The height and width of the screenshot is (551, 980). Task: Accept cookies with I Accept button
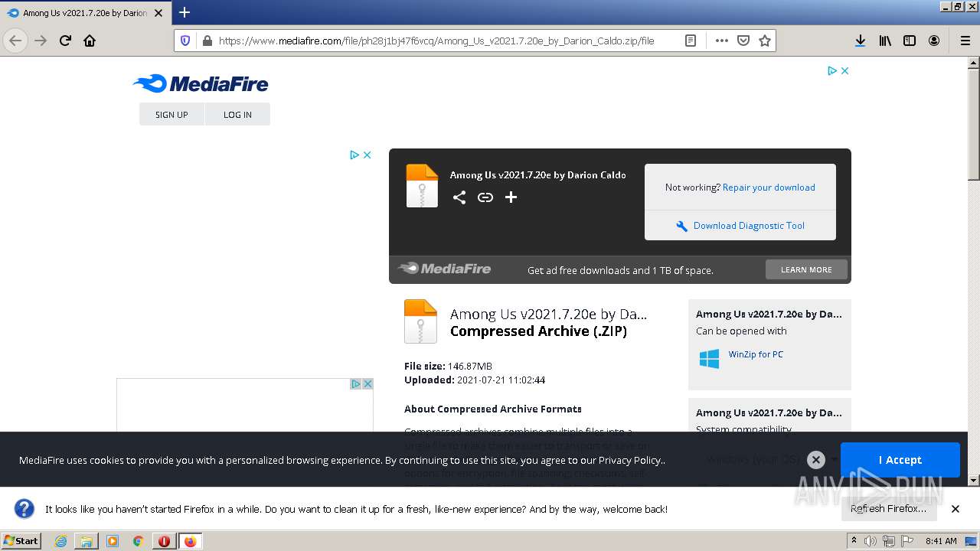tap(900, 460)
